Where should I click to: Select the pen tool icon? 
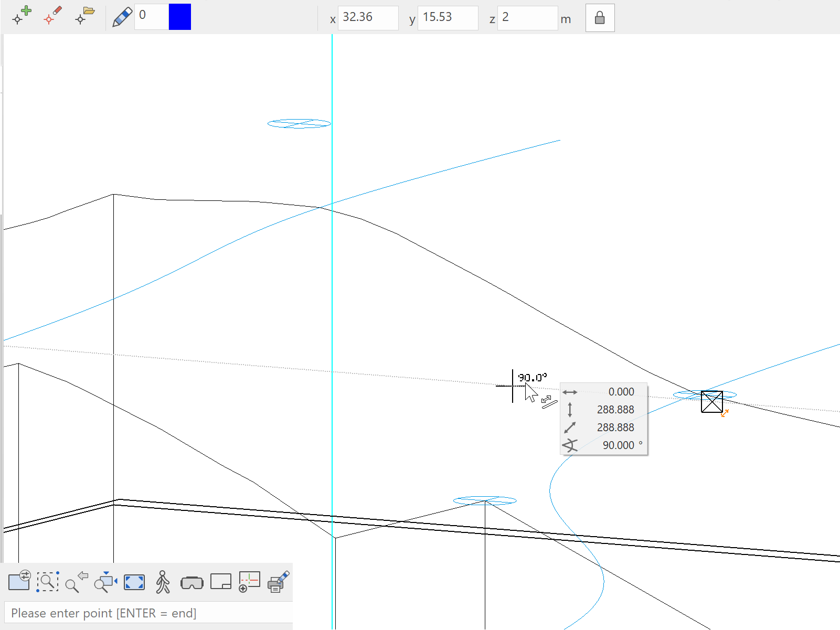tap(122, 17)
